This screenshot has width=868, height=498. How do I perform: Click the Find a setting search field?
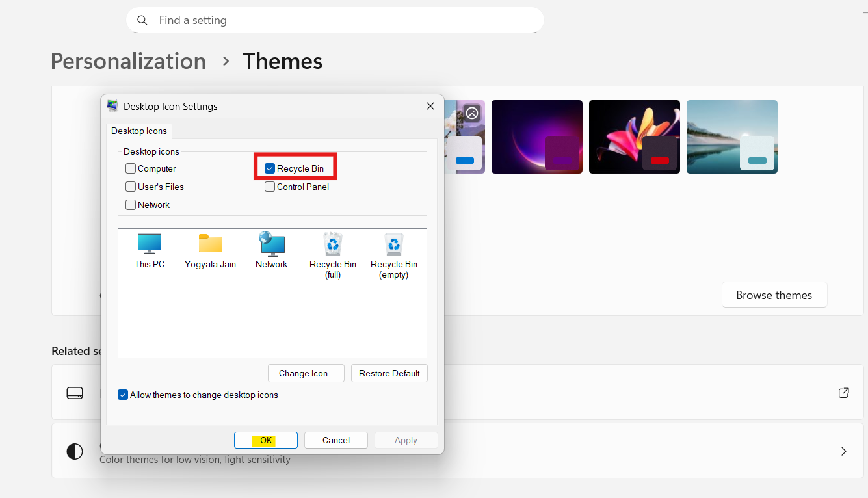[x=335, y=20]
